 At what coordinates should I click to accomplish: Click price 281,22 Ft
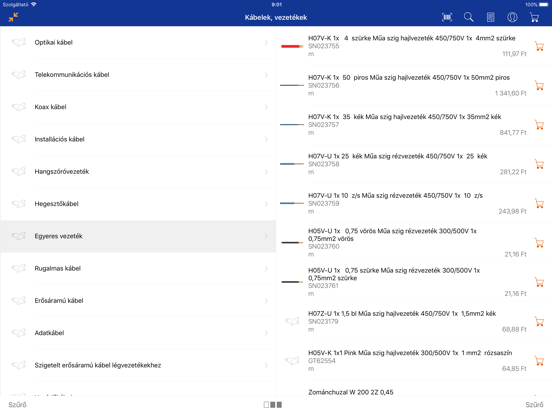tap(513, 172)
